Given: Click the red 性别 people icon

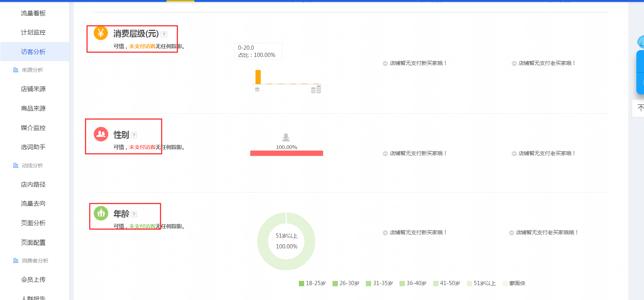Looking at the screenshot, I should [101, 134].
